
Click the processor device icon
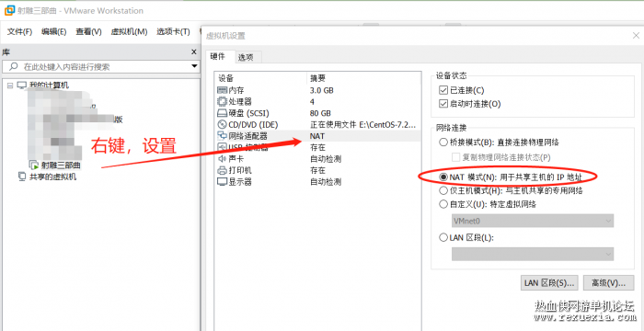pos(222,101)
